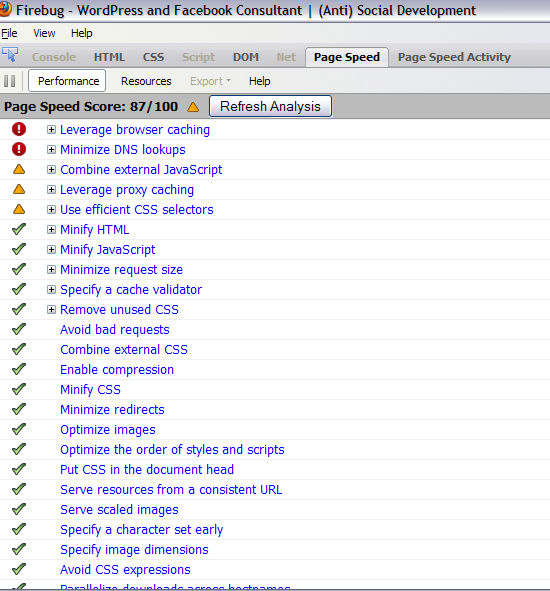Expand the Leverage proxy caching rule
This screenshot has height=591, width=550.
[51, 190]
